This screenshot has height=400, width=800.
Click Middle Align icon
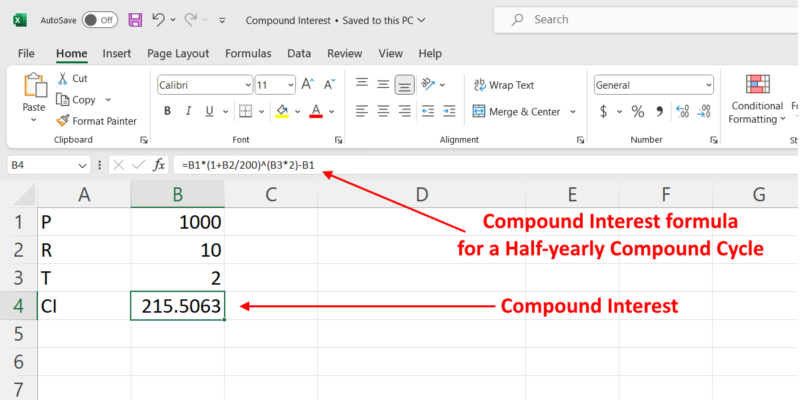point(383,85)
